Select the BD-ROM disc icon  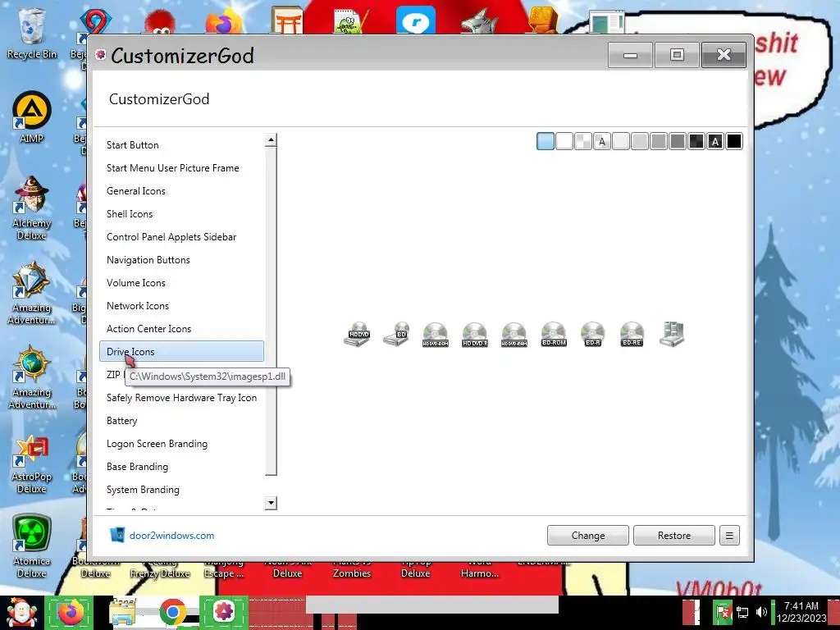(x=554, y=335)
